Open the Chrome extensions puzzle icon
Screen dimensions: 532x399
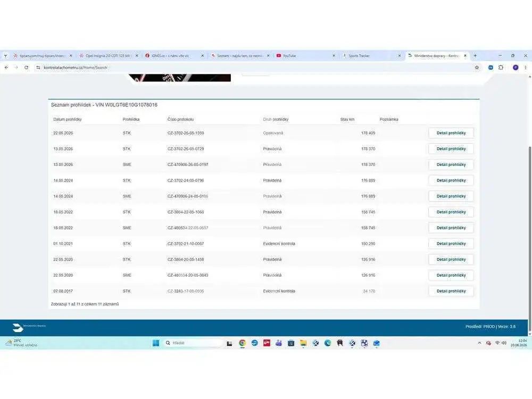click(x=501, y=68)
